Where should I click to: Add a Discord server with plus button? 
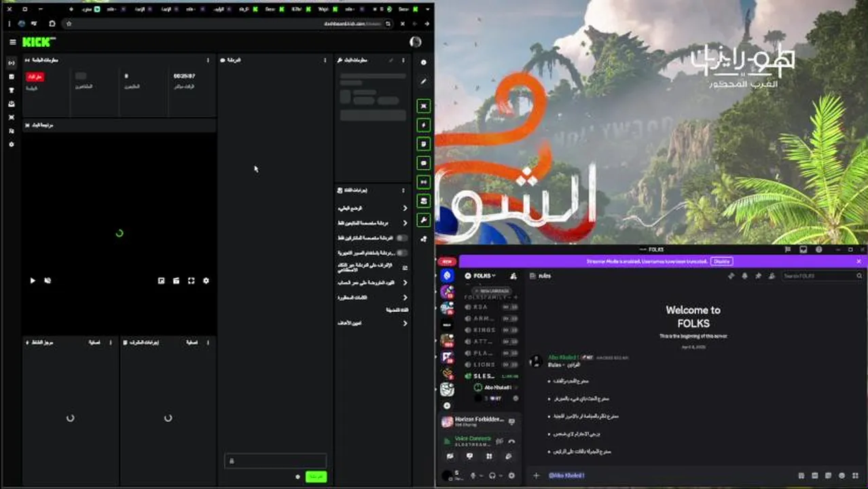pos(447,405)
